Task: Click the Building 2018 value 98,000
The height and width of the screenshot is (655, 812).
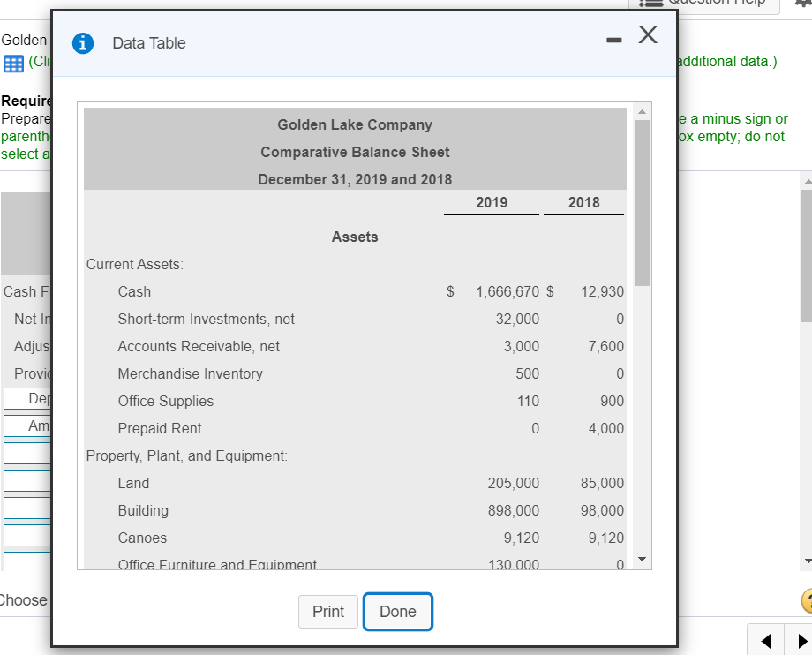Action: 602,510
